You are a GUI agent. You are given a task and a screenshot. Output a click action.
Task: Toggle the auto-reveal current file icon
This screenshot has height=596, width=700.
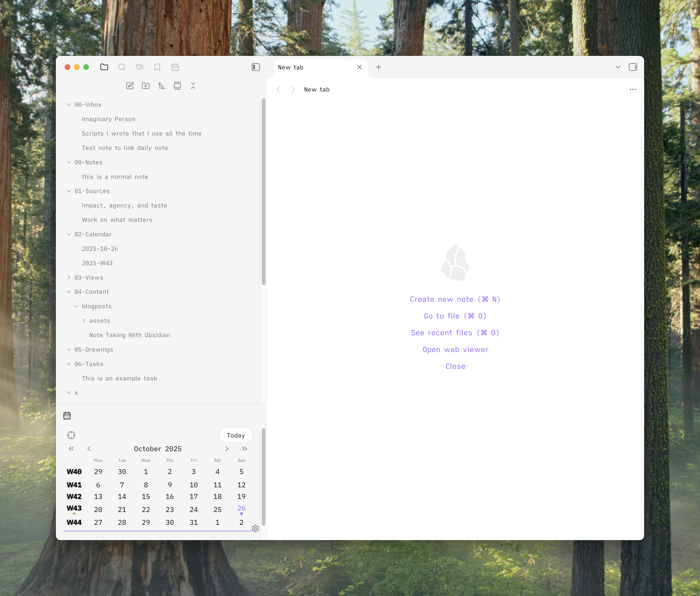177,86
